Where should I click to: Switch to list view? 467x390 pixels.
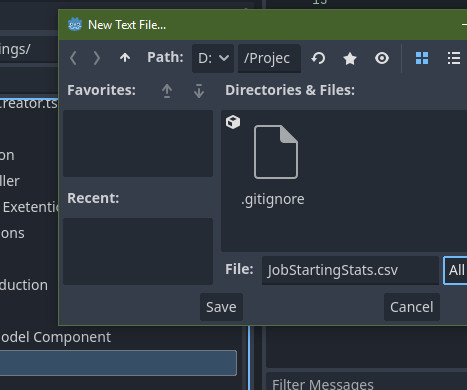[x=454, y=58]
